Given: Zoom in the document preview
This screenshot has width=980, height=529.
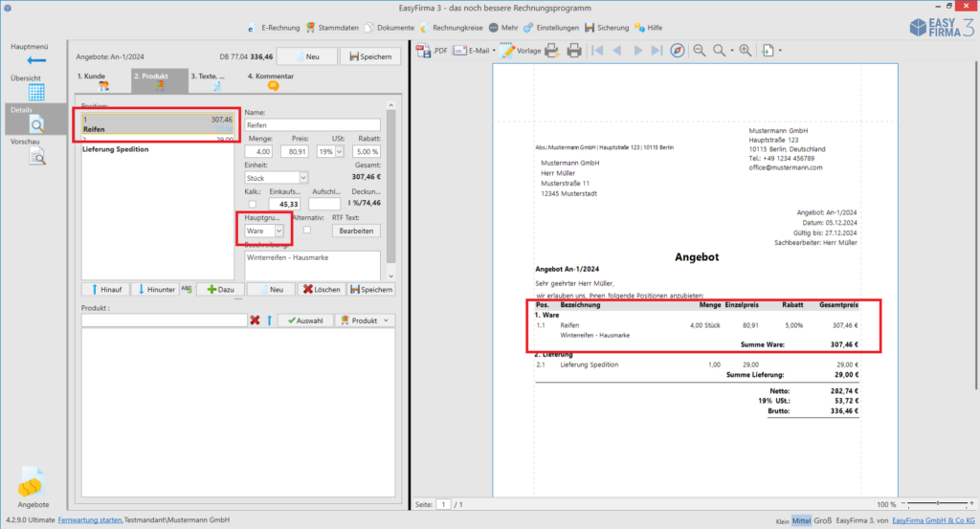Looking at the screenshot, I should click(746, 51).
